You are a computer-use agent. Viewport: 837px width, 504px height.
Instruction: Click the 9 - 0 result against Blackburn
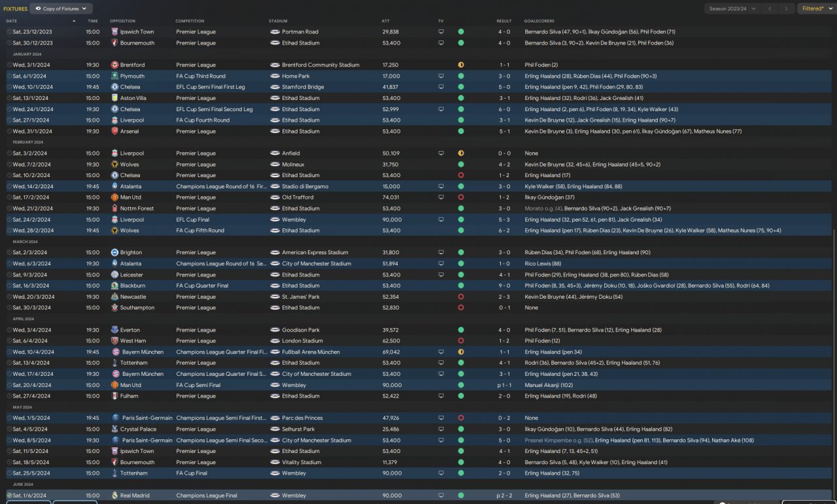coord(505,286)
